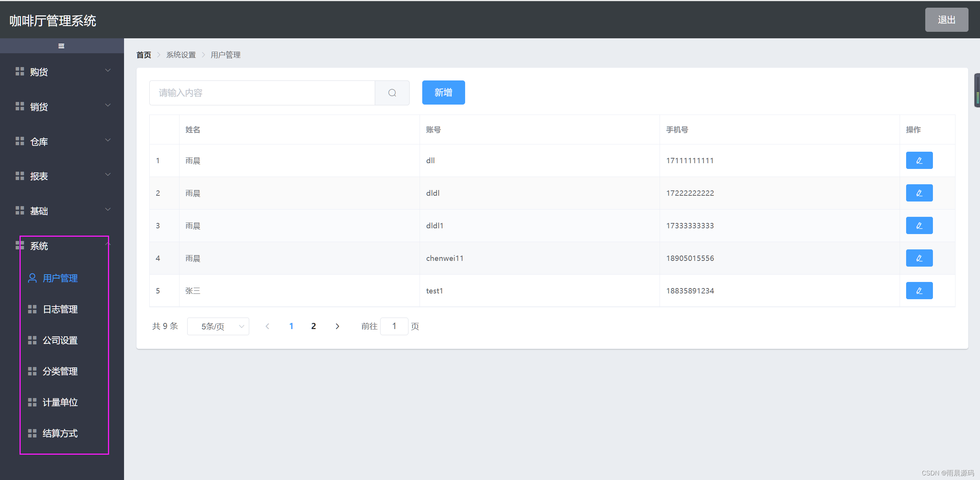Click edit icon for user 张三
This screenshot has height=480, width=980.
[919, 291]
